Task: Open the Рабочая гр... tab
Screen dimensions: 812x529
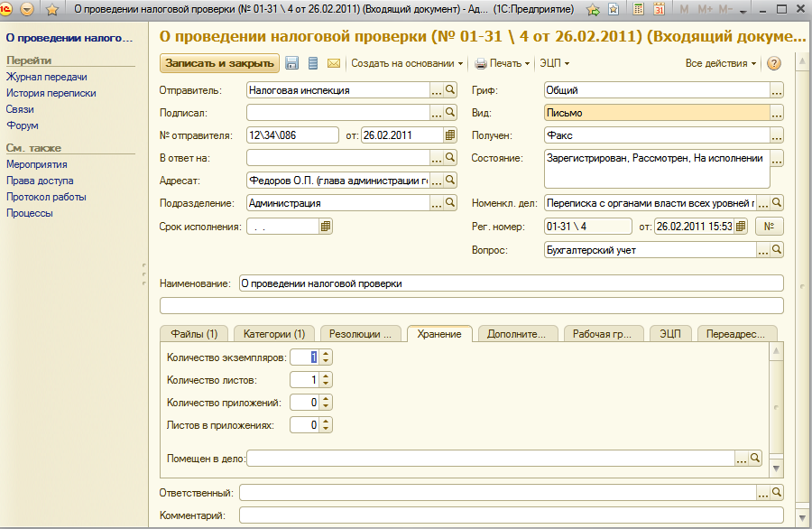Action: tap(603, 334)
